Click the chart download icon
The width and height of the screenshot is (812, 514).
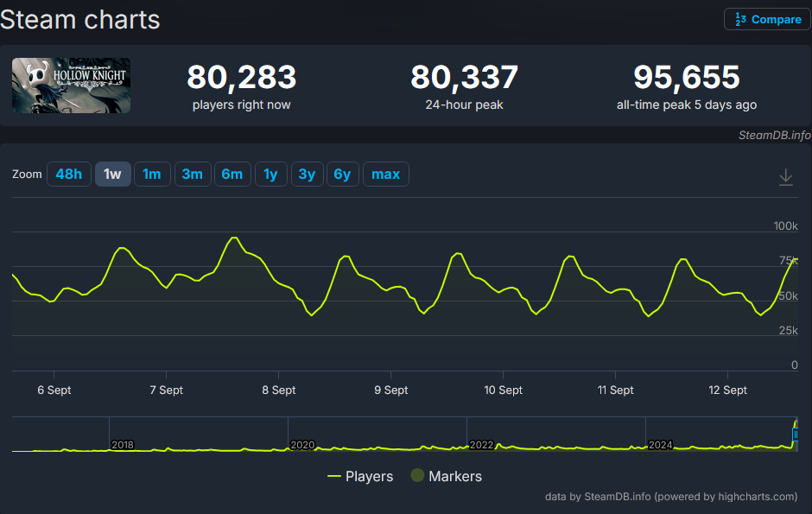coord(785,176)
